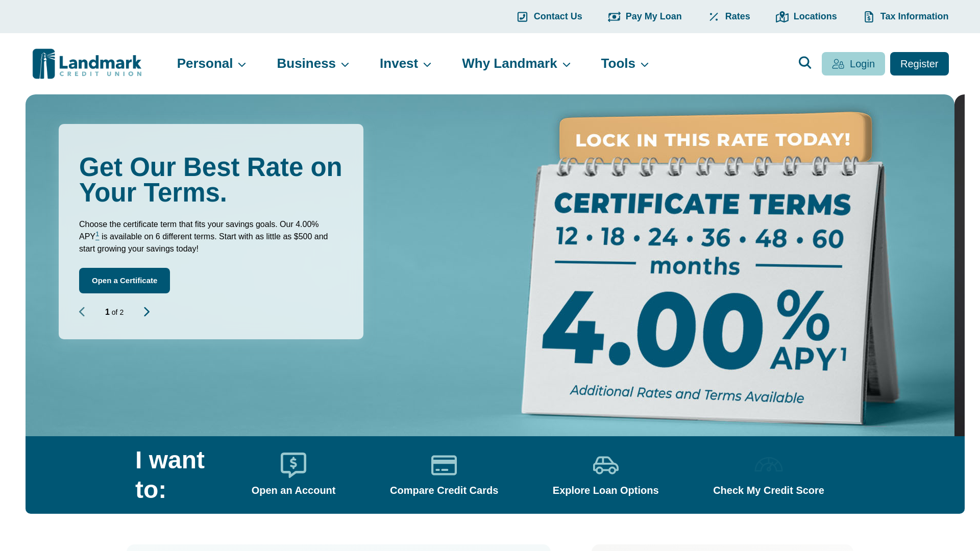Click the 'Get Our Best Rate' heading
Viewport: 980px width, 551px height.
click(211, 180)
